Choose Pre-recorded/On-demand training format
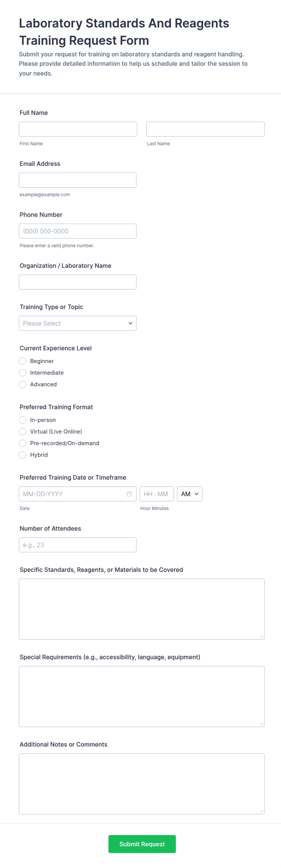 click(23, 443)
